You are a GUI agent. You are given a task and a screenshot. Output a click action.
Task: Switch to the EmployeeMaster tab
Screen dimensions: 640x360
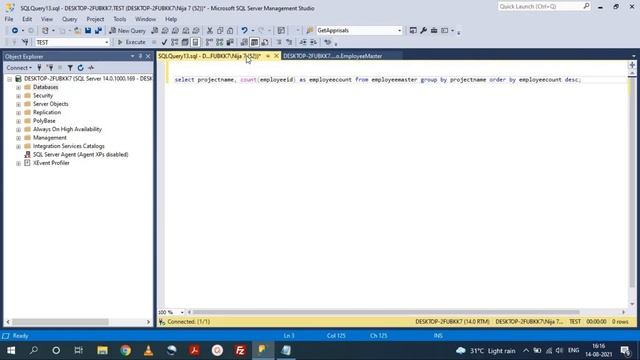click(x=333, y=56)
